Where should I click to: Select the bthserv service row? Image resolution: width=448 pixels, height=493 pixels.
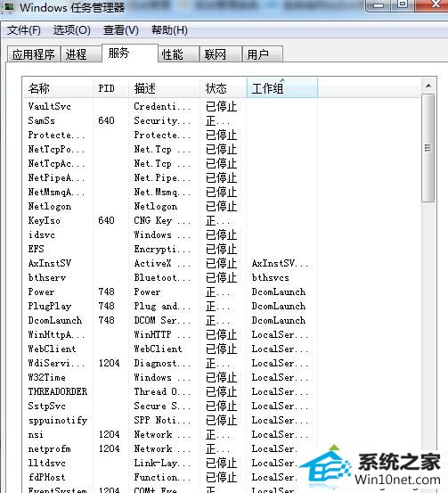point(171,277)
